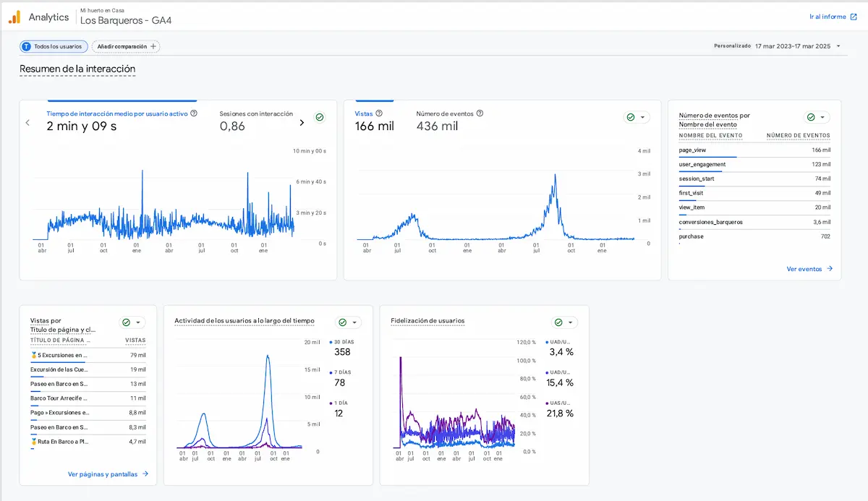Go to next metric with right chevron
This screenshot has width=868, height=501.
(302, 122)
